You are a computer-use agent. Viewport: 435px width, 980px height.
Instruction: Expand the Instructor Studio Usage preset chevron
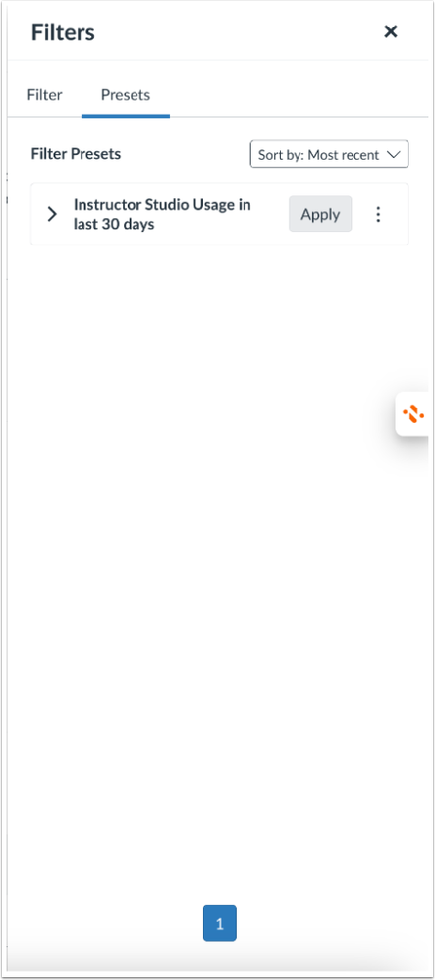52,214
